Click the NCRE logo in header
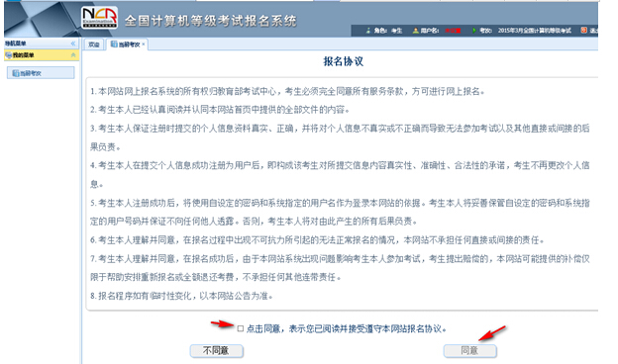This screenshot has height=364, width=618. (99, 18)
